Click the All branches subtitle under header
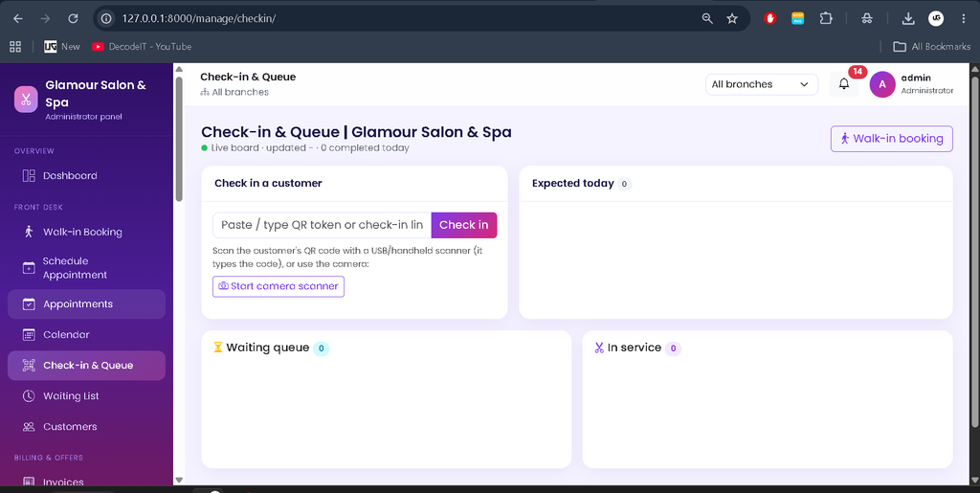 click(x=234, y=93)
